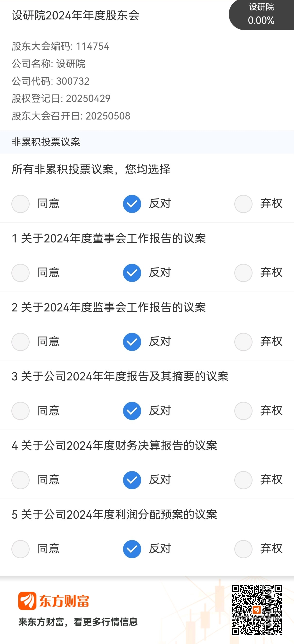The width and height of the screenshot is (294, 644).
Task: Open the QR code in the banner
Action: click(257, 610)
